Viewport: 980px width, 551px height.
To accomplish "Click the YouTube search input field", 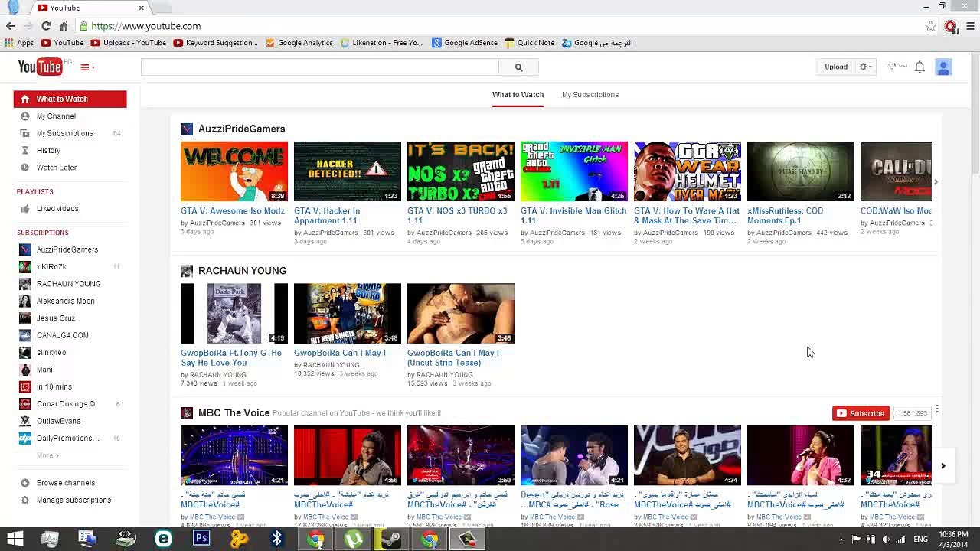I will 319,67.
